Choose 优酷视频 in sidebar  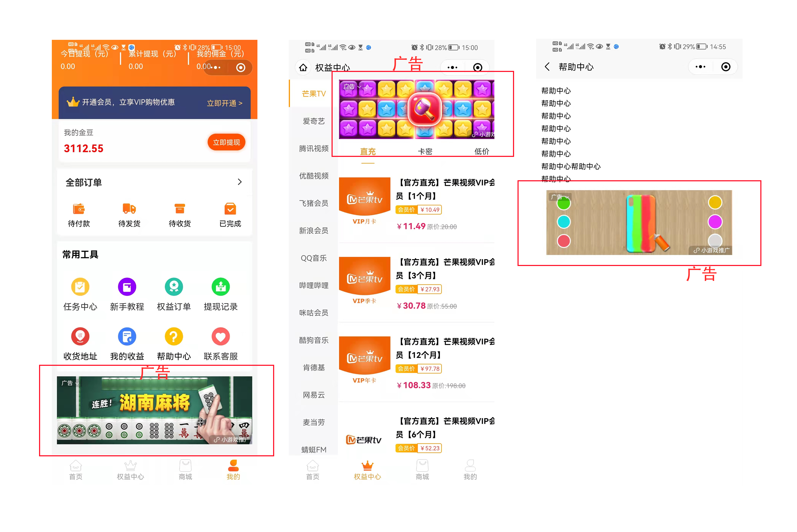[x=314, y=176]
